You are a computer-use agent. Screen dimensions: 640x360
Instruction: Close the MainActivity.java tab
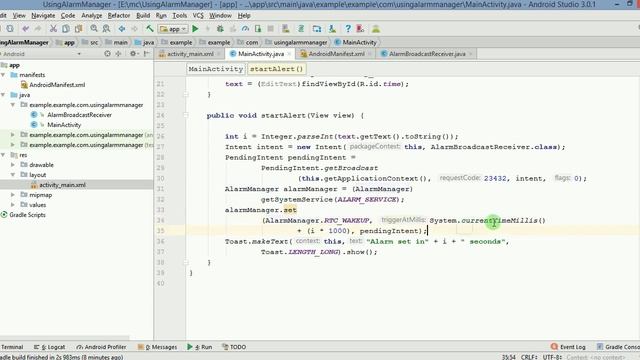pos(289,54)
